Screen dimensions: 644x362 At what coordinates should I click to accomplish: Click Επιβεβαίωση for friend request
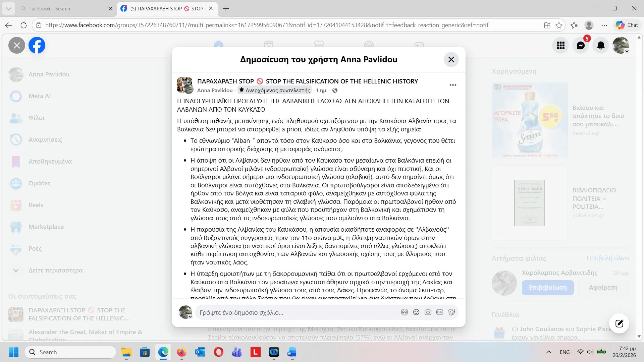click(x=548, y=288)
